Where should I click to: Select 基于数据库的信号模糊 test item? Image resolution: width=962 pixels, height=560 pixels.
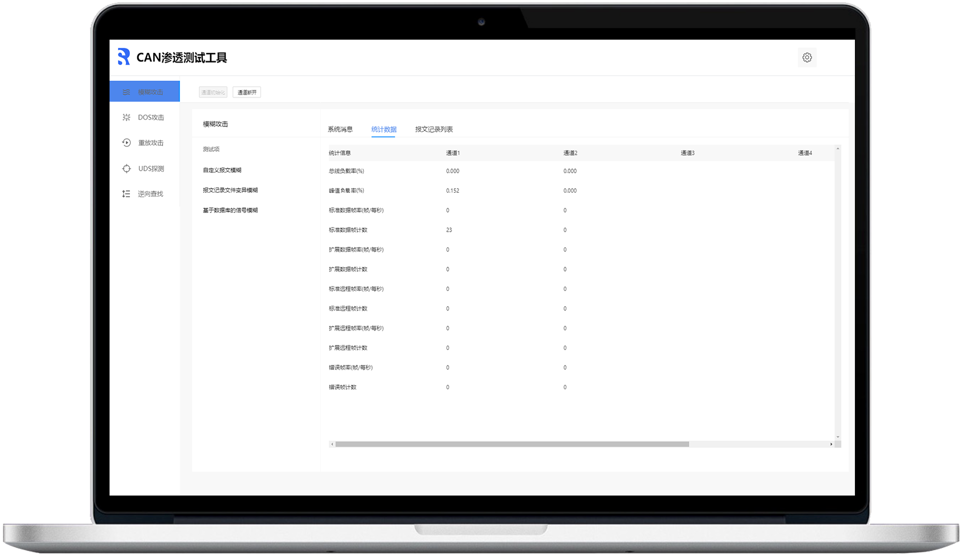pos(230,210)
